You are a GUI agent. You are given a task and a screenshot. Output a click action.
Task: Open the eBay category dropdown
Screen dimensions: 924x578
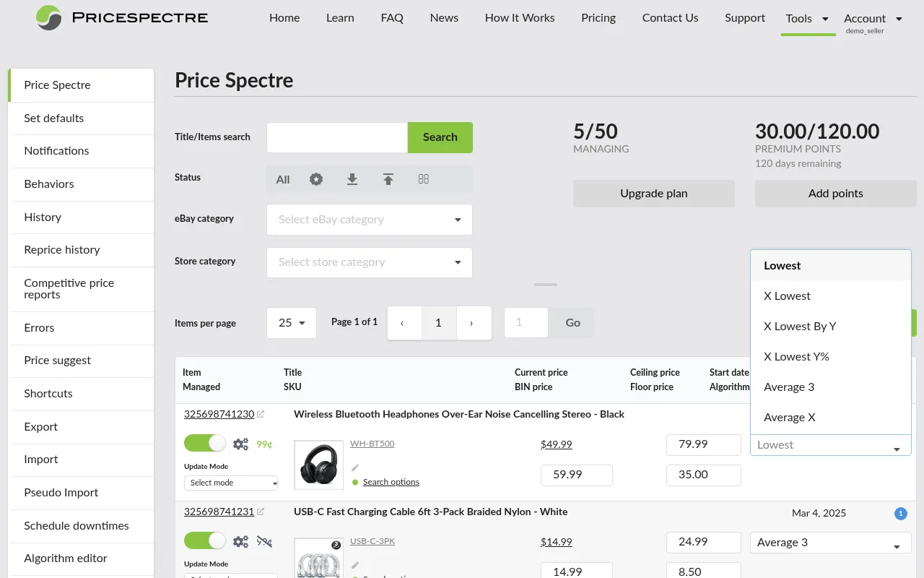pyautogui.click(x=369, y=219)
